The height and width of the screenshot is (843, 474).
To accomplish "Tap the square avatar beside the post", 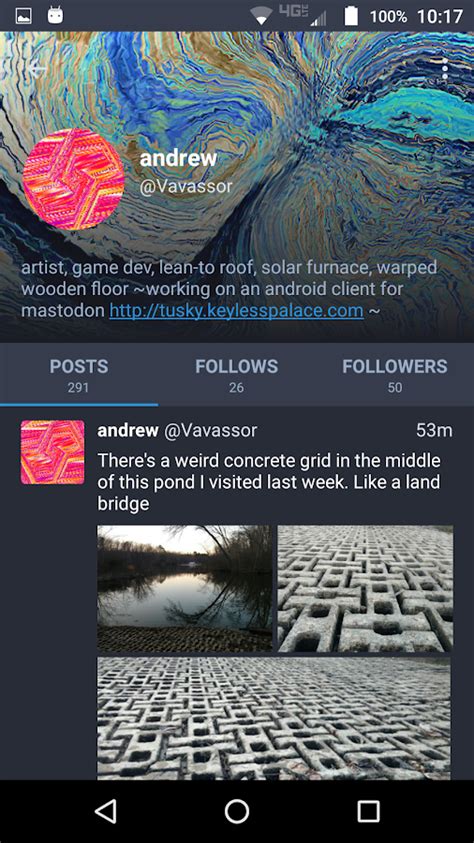I will 53,452.
